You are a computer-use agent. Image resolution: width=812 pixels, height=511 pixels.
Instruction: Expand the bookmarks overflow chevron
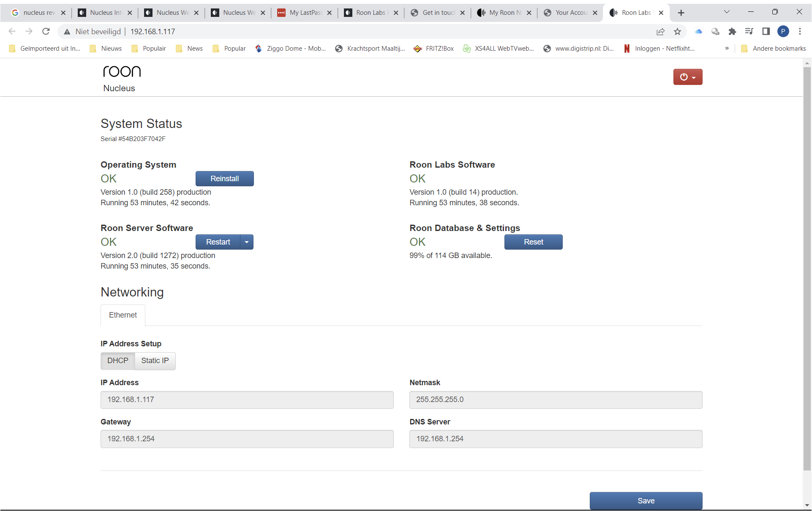tap(727, 49)
